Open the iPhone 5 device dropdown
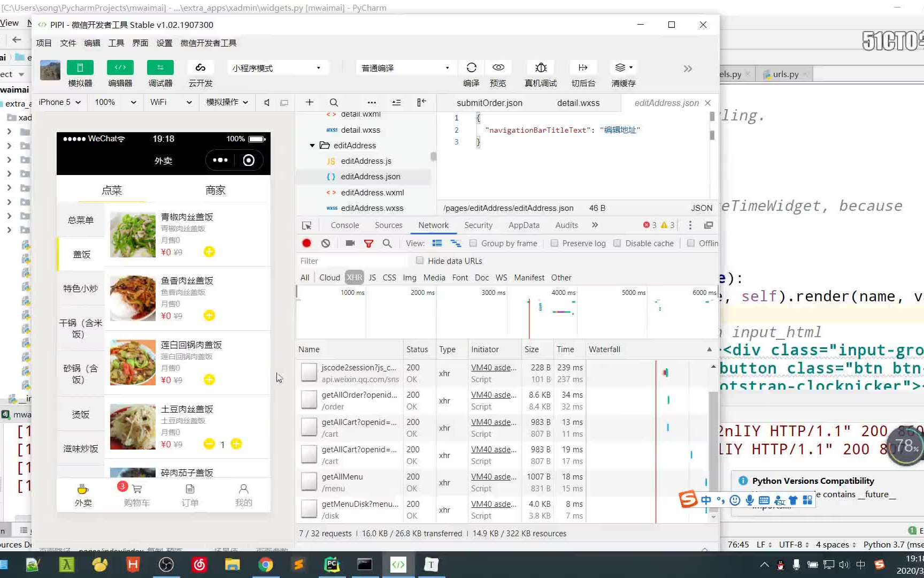This screenshot has height=578, width=924. [60, 102]
